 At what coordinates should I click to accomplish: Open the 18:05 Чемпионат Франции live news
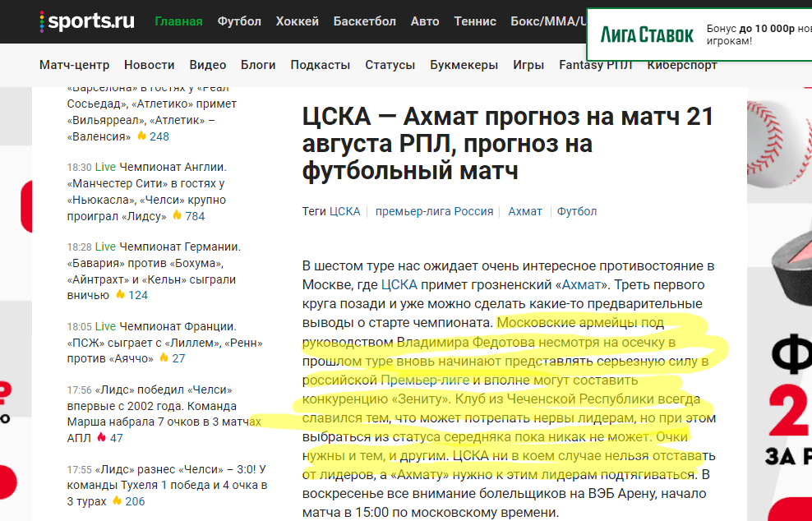164,343
